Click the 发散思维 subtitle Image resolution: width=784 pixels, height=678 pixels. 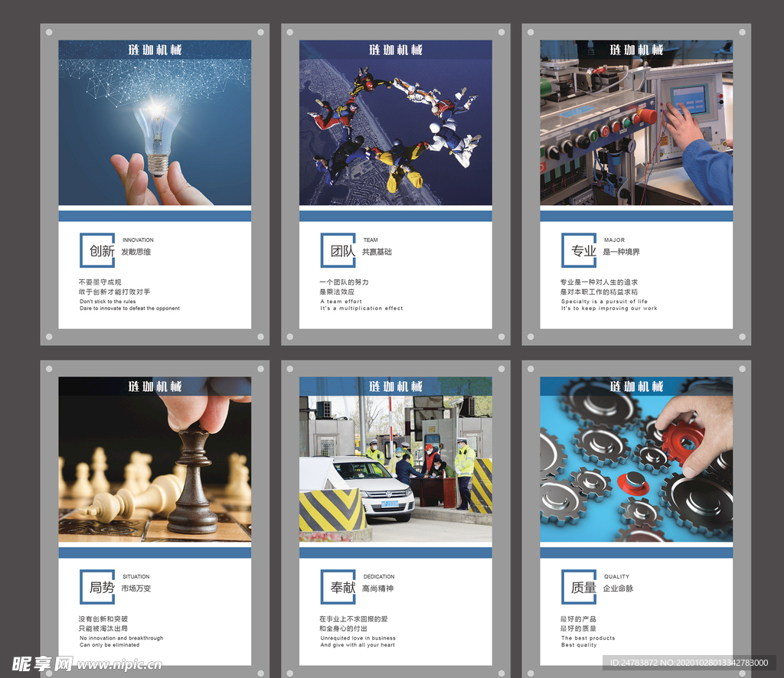(x=136, y=252)
